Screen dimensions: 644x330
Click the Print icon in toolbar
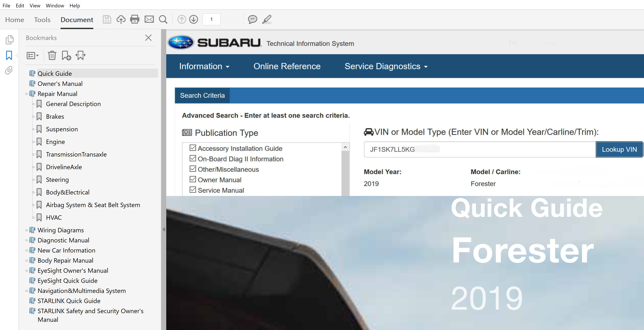135,19
